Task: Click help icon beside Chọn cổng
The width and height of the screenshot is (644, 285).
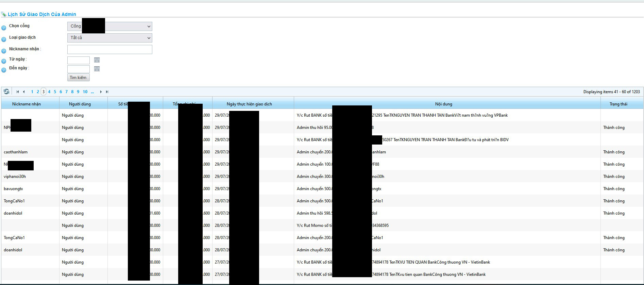Action: [x=4, y=28]
